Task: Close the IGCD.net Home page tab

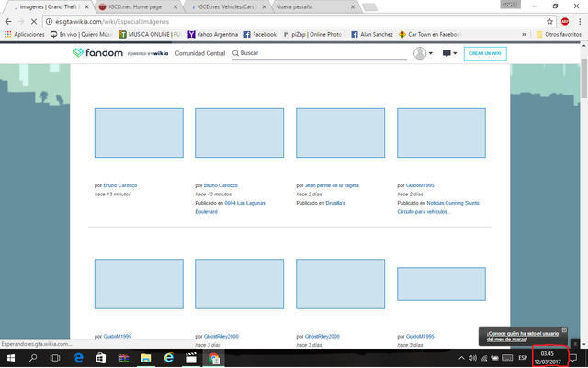Action: point(175,6)
